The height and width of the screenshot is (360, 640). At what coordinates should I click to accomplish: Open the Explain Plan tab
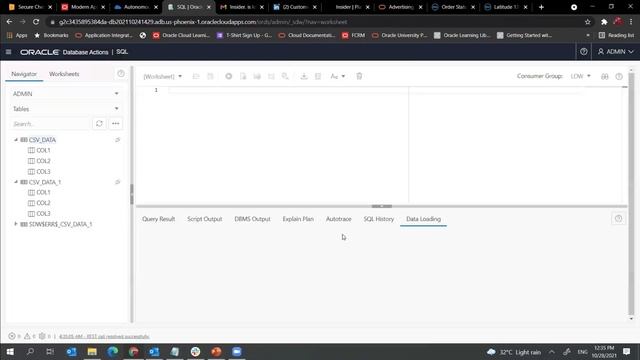pos(298,219)
